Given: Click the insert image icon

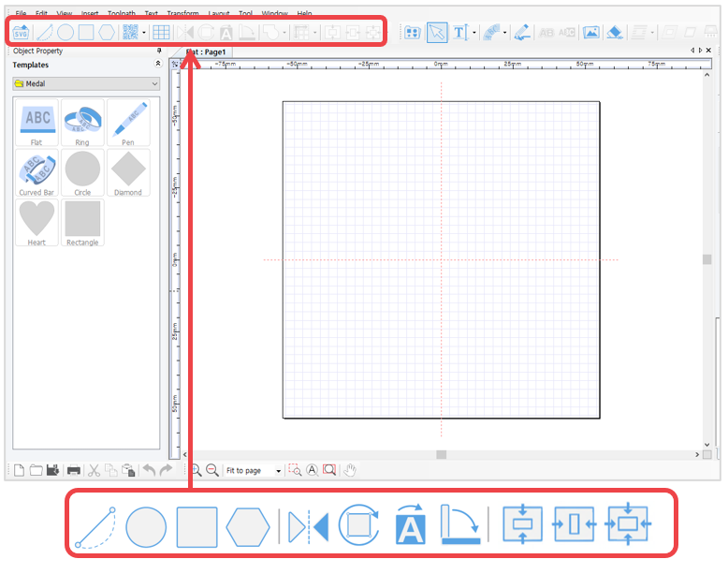Looking at the screenshot, I should (x=590, y=32).
